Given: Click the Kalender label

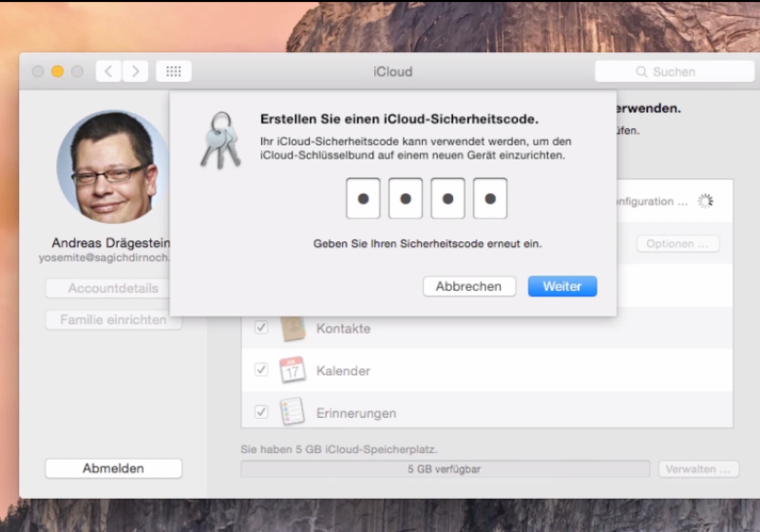Looking at the screenshot, I should click(x=344, y=370).
